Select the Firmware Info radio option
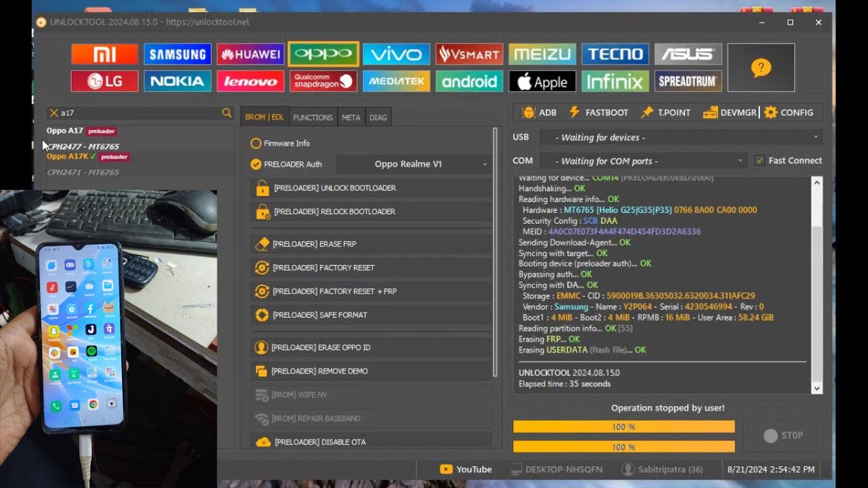Viewport: 868px width, 488px height. click(280, 144)
